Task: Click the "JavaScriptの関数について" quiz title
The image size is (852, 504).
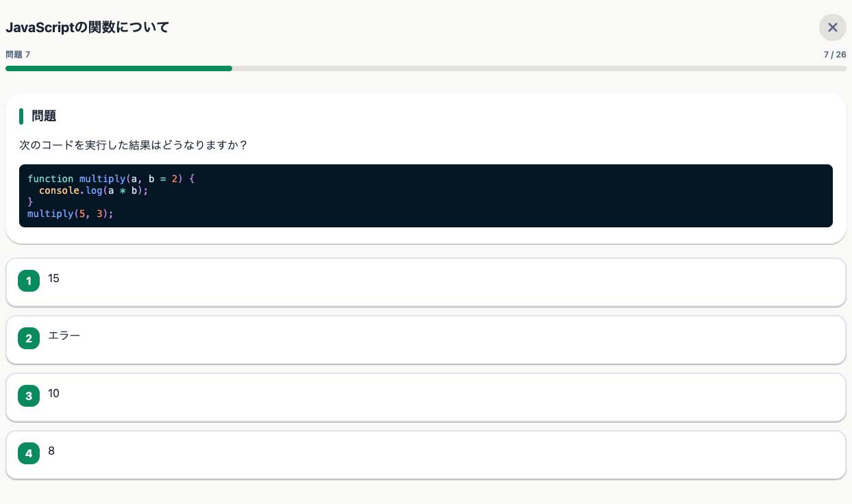Action: [x=87, y=27]
